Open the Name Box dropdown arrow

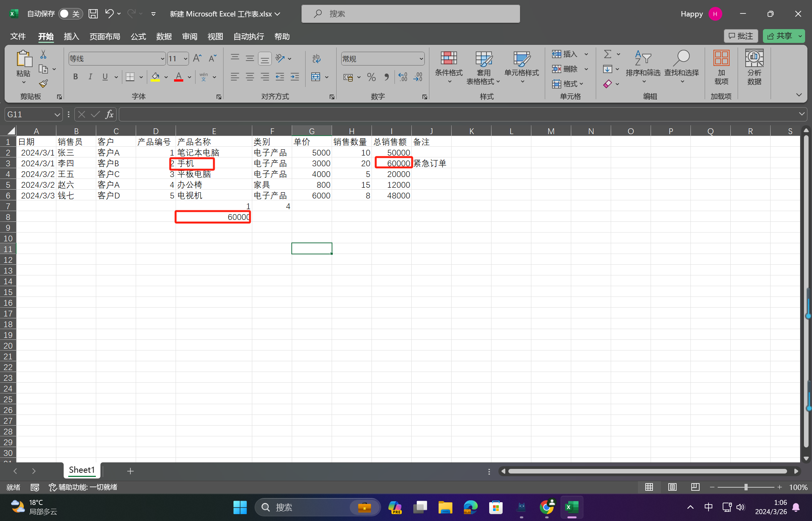(57, 115)
